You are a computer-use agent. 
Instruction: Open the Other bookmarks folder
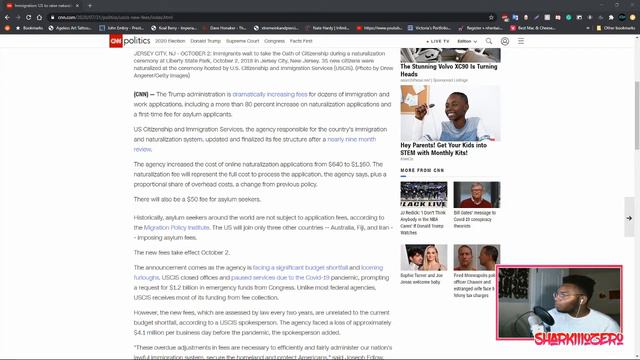[x=616, y=28]
